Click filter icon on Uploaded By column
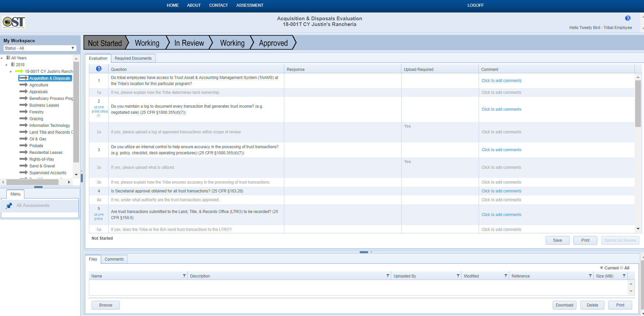 click(x=458, y=276)
